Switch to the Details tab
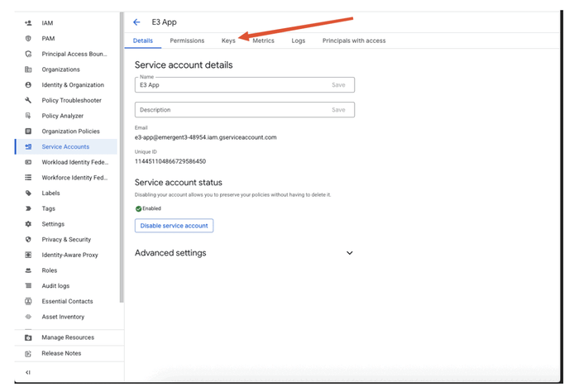The width and height of the screenshot is (569, 392). (x=143, y=41)
